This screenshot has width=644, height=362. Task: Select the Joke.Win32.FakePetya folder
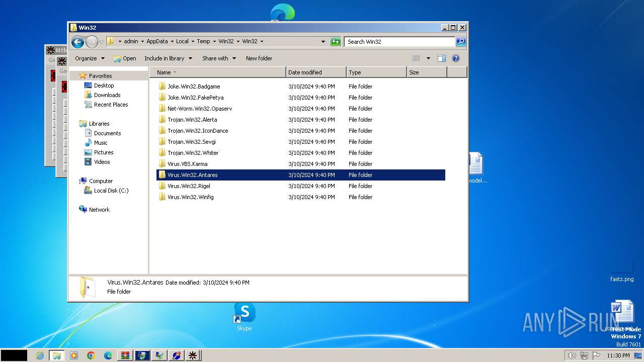301,98
